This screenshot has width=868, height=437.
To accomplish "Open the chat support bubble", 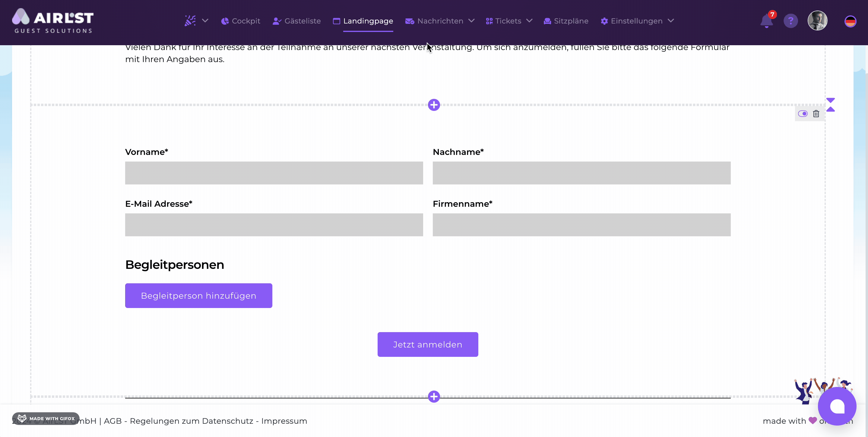I will click(x=837, y=406).
